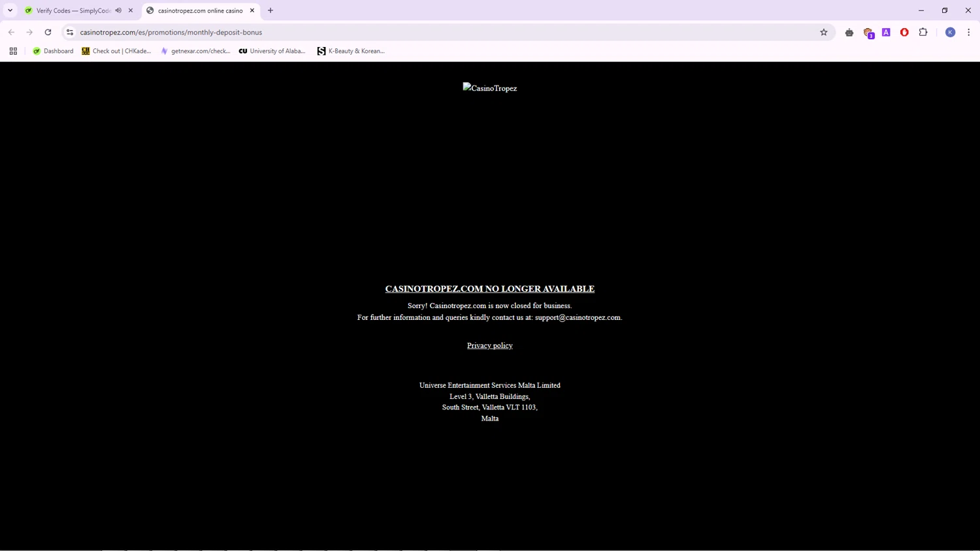Viewport: 980px width, 551px height.
Task: Click the browser forward arrow
Action: coord(29,32)
